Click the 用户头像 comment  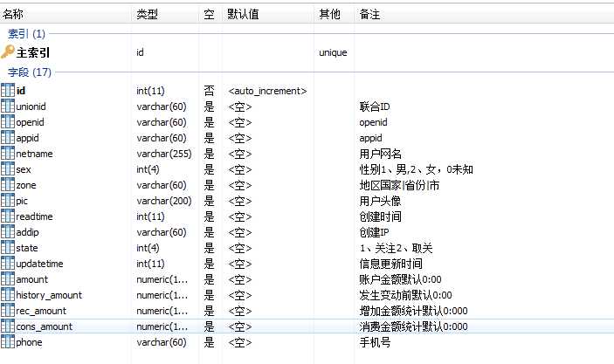tap(380, 201)
